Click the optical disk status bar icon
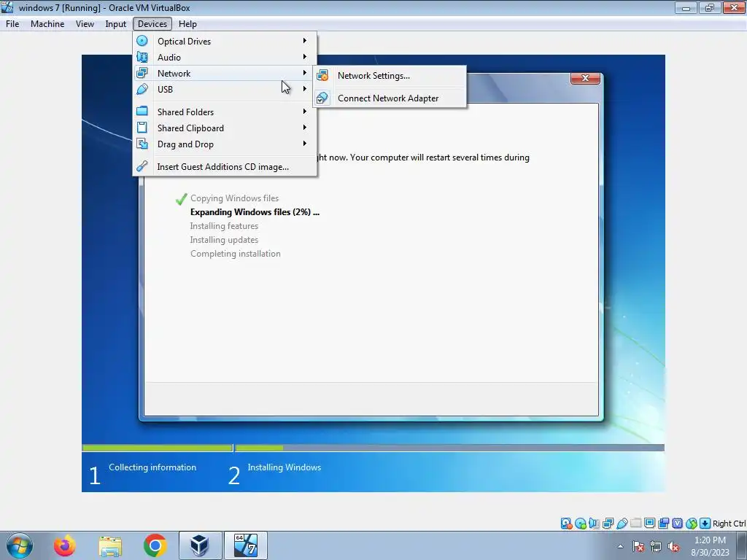Image resolution: width=747 pixels, height=560 pixels. click(580, 524)
